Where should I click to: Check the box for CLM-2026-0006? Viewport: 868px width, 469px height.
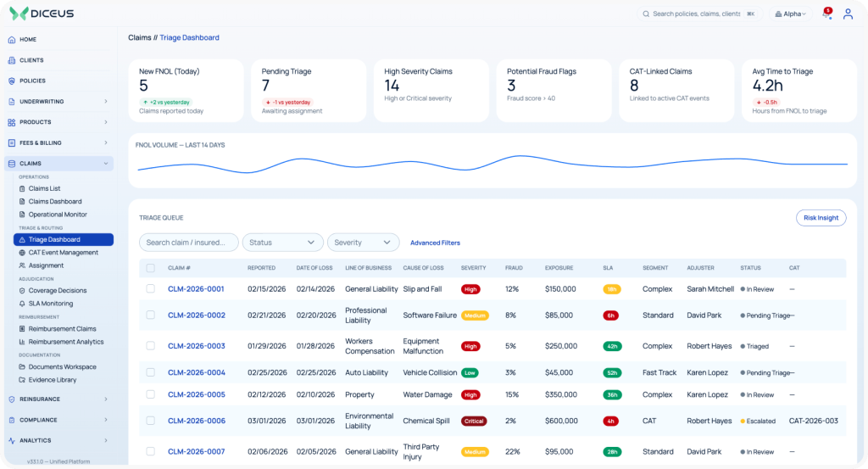tap(151, 421)
